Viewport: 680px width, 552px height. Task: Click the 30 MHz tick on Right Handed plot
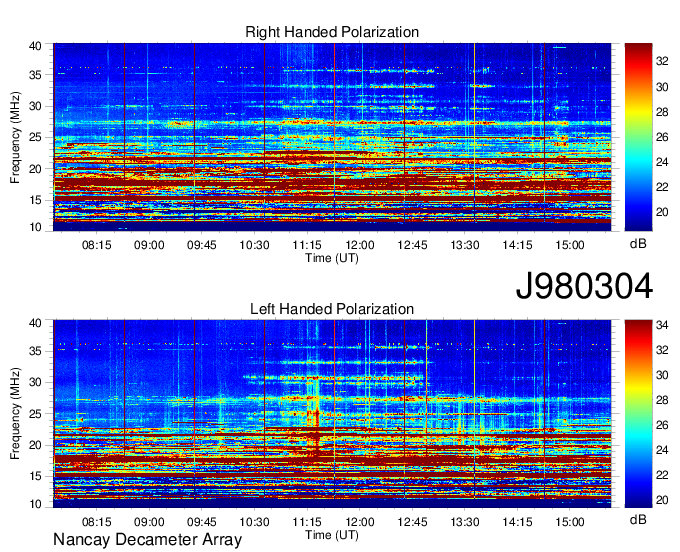click(35, 107)
